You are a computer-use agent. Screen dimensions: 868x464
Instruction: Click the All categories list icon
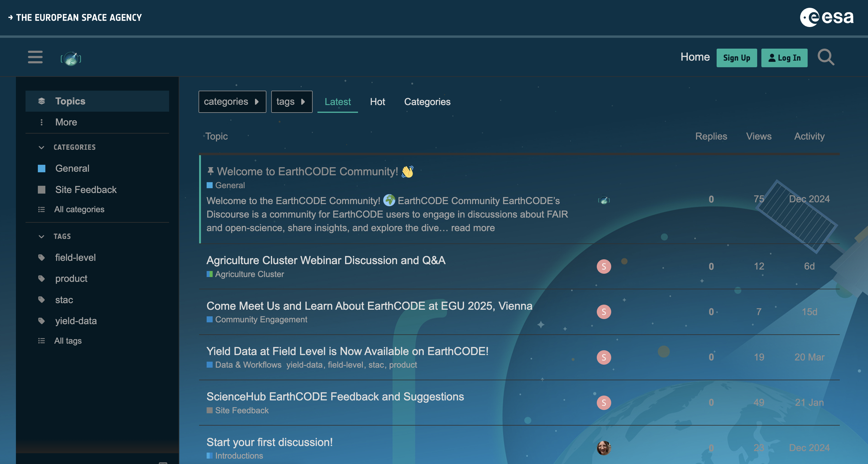pyautogui.click(x=41, y=209)
